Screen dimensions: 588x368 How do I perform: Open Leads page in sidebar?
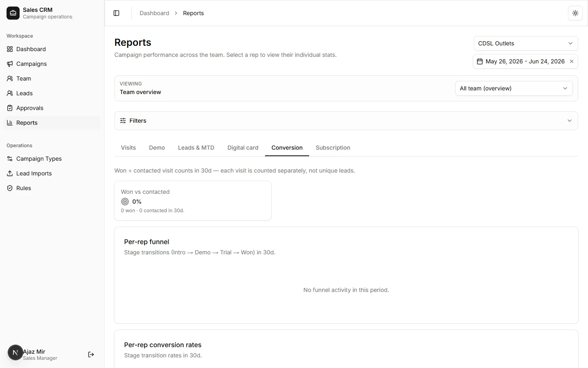52,93
